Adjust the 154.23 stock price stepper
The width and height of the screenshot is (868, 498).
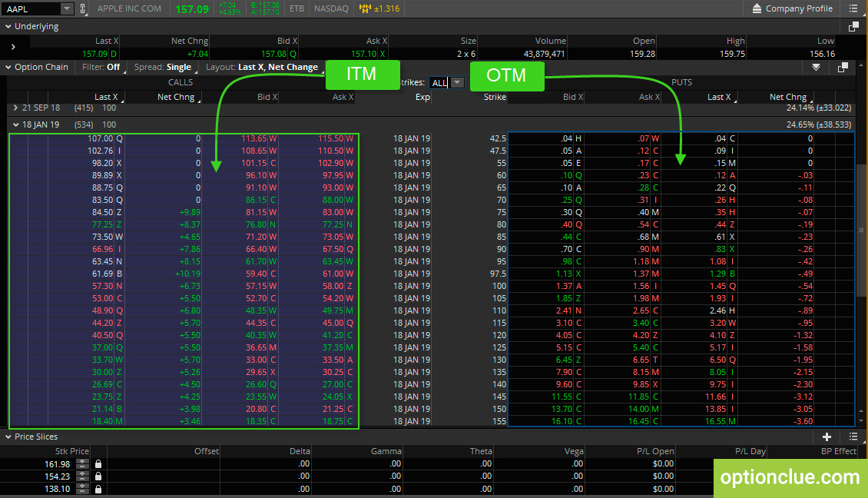[82, 476]
